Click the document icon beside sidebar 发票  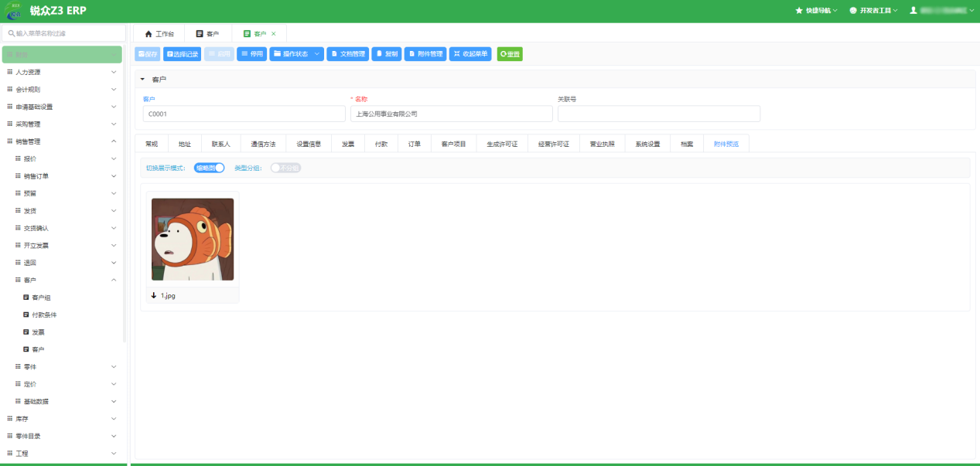click(26, 332)
